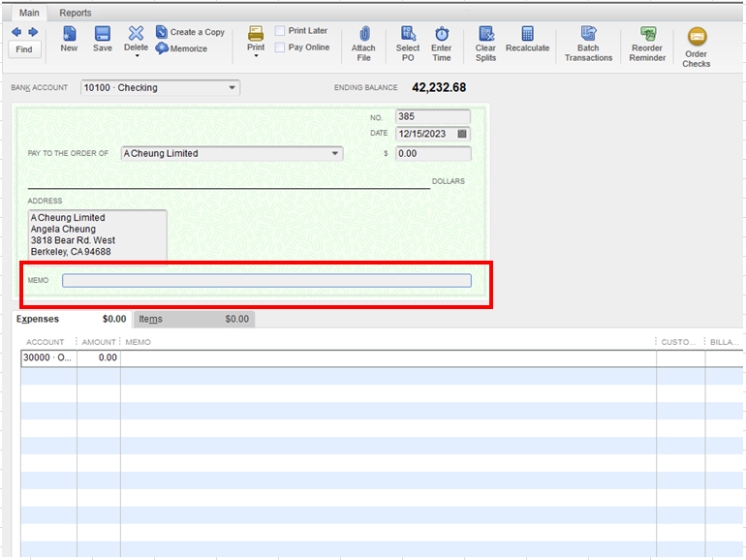Click memo cell in first expense row
Screen dimensions: 746x560
coord(389,358)
